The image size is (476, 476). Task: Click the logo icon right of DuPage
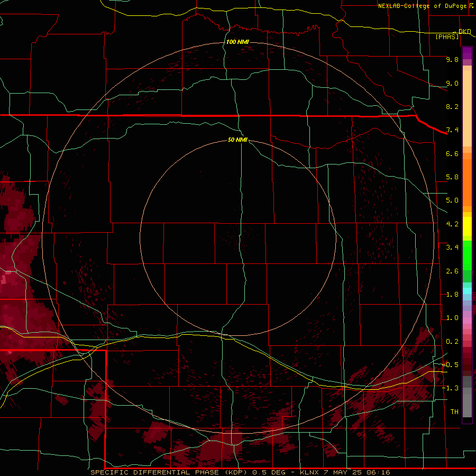click(x=471, y=5)
